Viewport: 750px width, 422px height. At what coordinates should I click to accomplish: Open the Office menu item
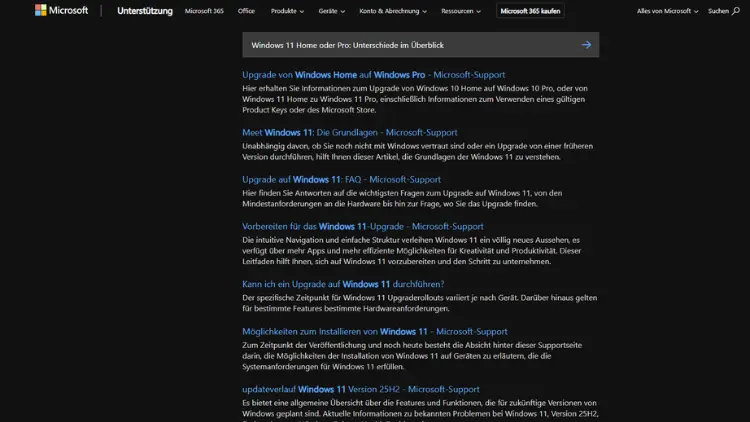point(246,11)
